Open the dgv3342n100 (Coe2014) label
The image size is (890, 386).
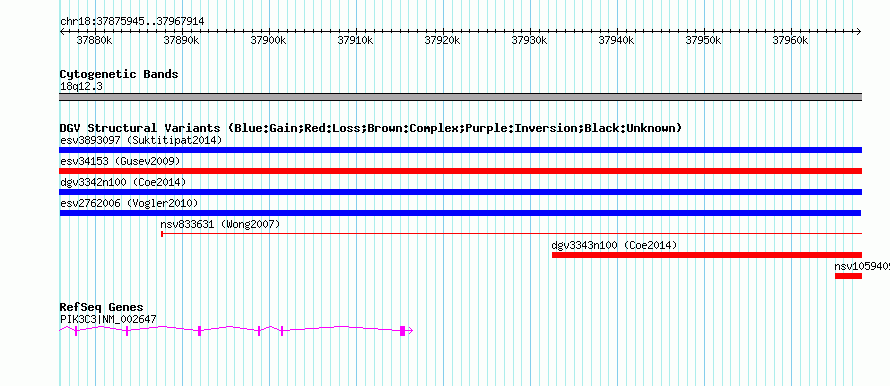123,182
